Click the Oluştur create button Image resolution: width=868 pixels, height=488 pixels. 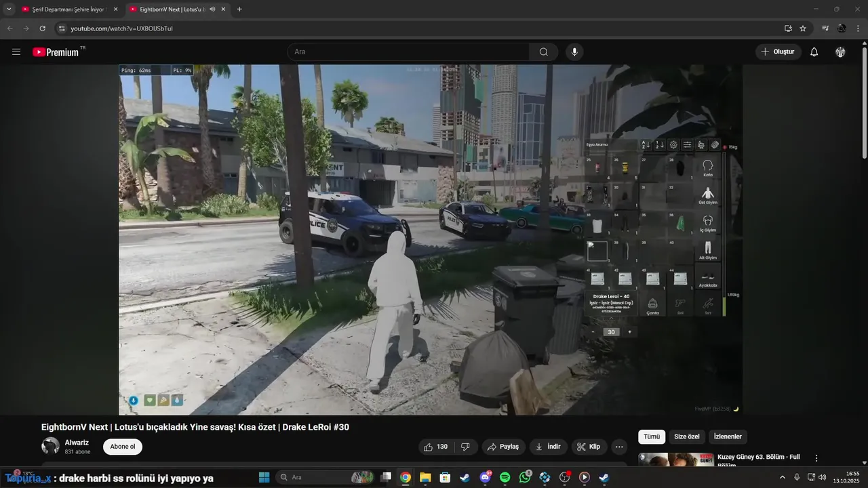pyautogui.click(x=778, y=52)
